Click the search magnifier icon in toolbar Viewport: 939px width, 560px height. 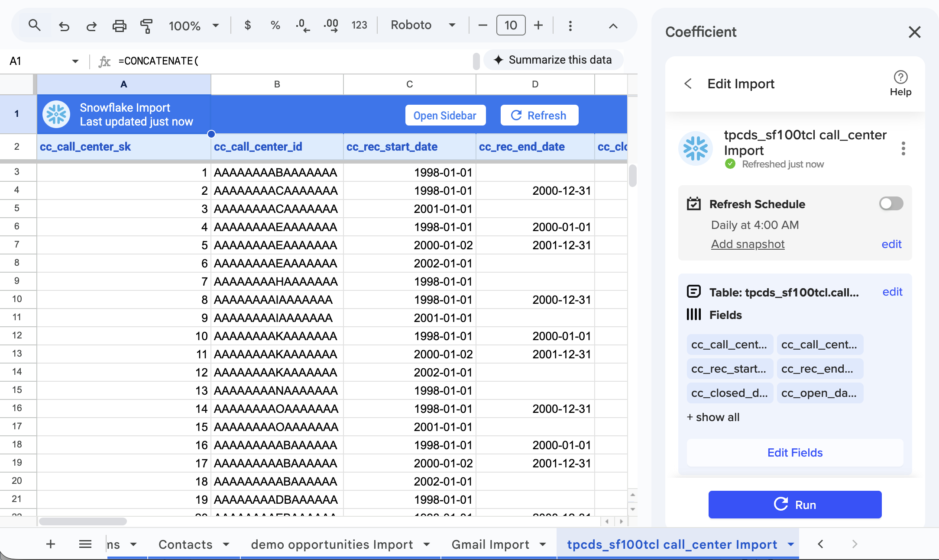coord(34,26)
